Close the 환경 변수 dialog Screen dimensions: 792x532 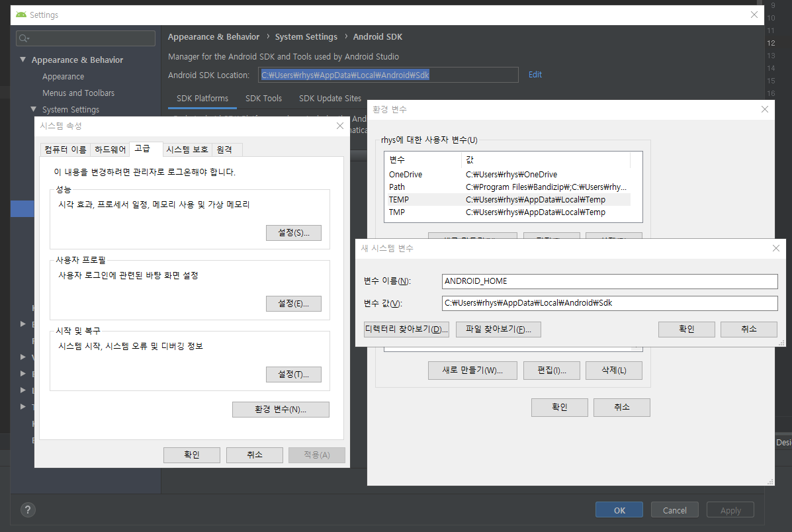(x=765, y=109)
